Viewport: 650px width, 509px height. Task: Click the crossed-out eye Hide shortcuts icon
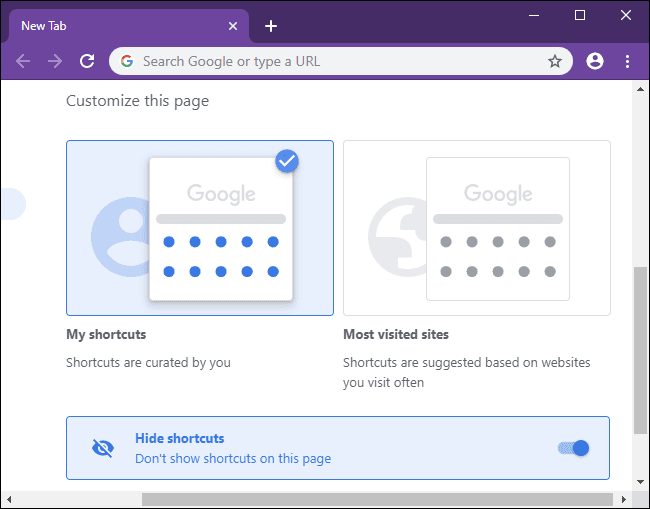pos(102,448)
